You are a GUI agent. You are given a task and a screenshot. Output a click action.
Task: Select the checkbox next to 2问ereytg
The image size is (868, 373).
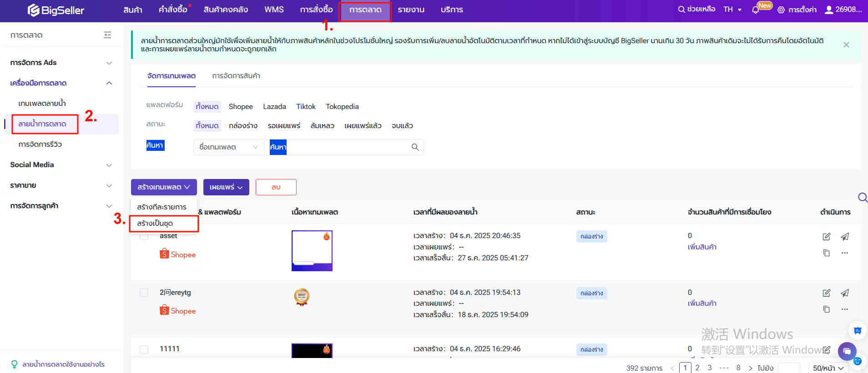click(x=144, y=293)
